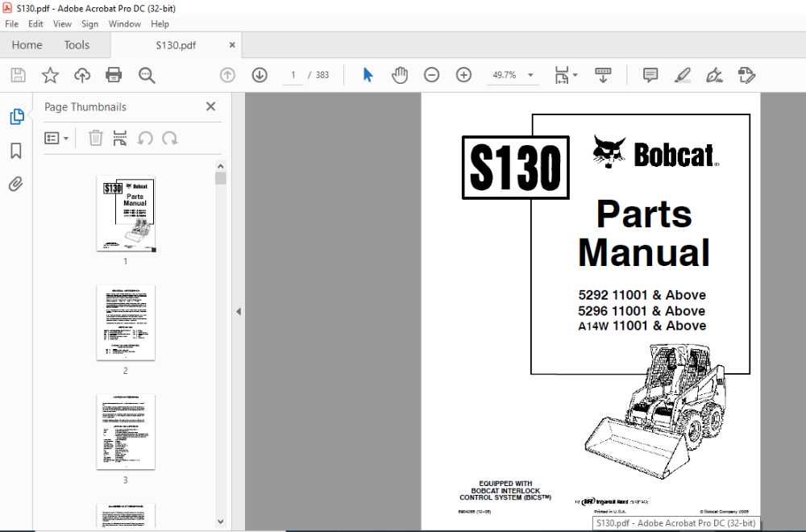Click the current page number field

(293, 75)
